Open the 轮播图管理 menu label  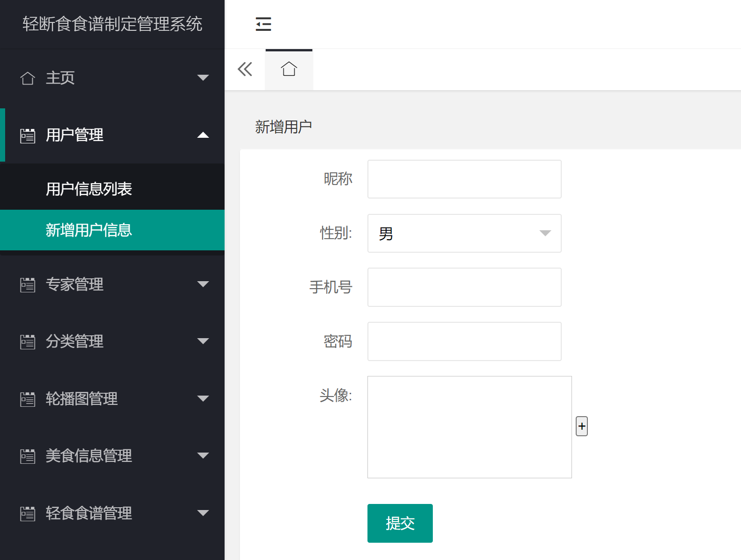tap(82, 398)
